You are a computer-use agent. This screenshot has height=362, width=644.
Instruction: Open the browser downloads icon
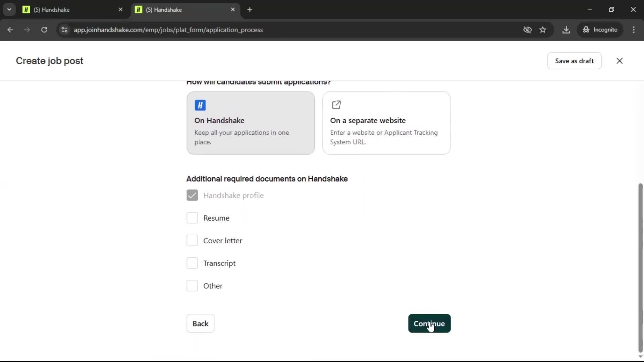[x=566, y=30]
